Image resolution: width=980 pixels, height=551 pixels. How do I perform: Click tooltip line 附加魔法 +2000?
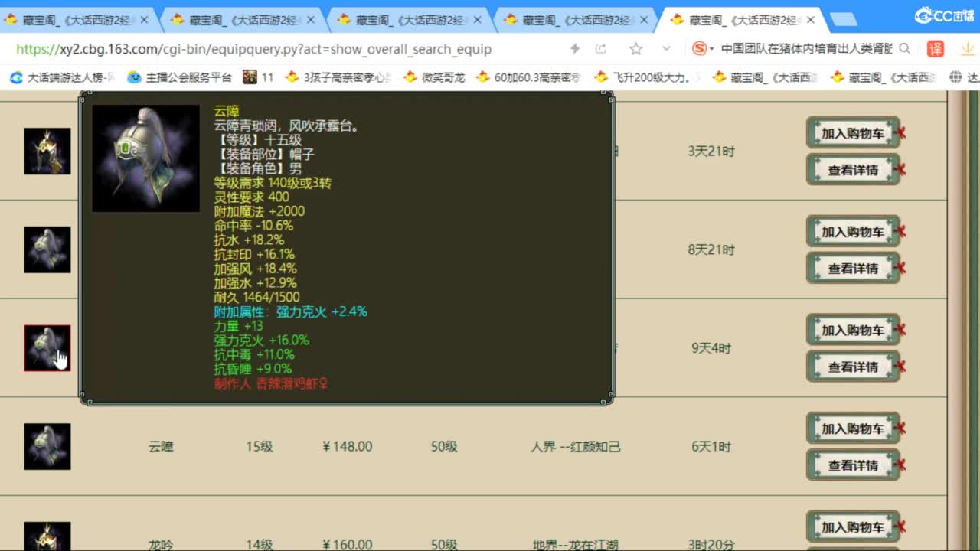tap(260, 211)
